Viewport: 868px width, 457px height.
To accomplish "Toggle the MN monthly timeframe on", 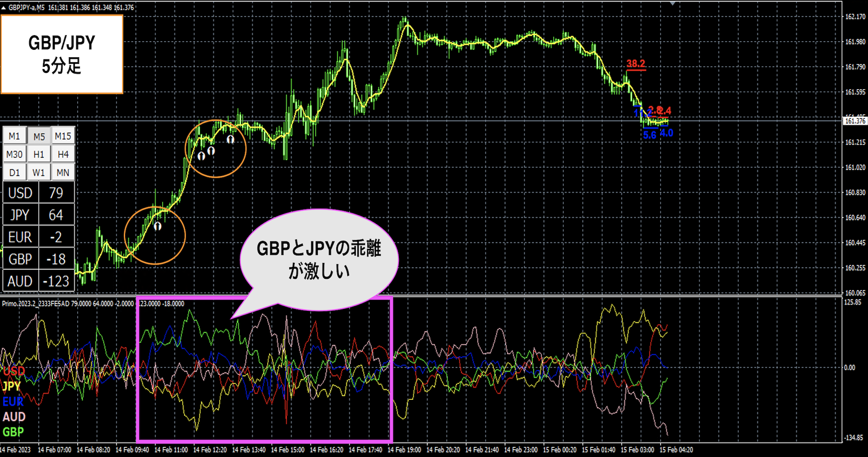I will (63, 172).
